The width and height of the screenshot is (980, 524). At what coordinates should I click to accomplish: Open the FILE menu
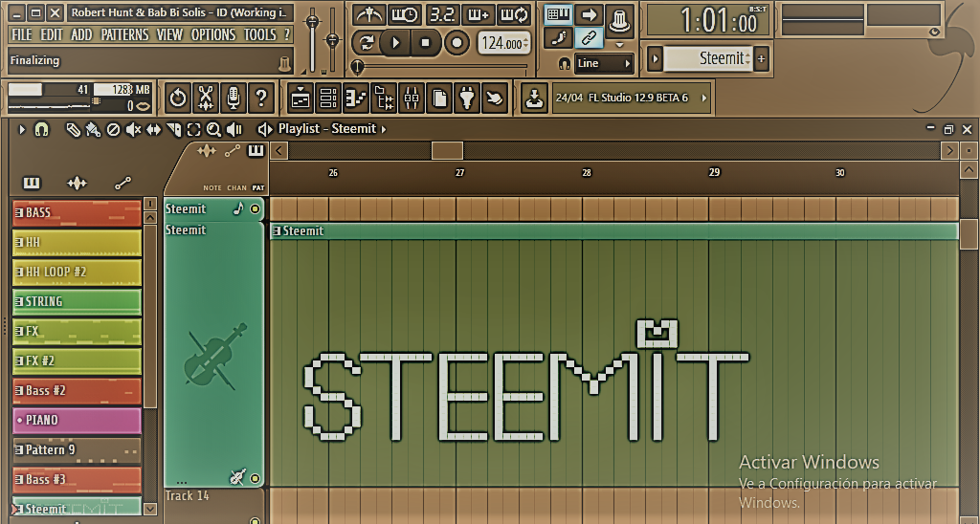pos(22,34)
